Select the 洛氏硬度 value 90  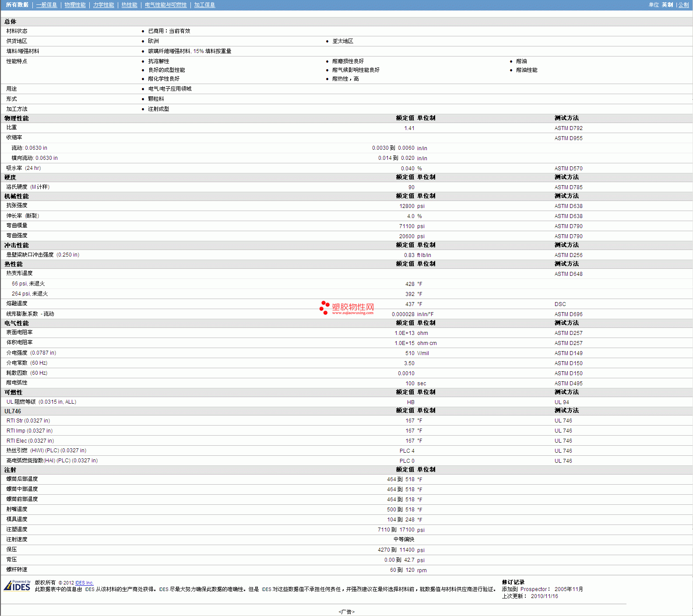412,187
